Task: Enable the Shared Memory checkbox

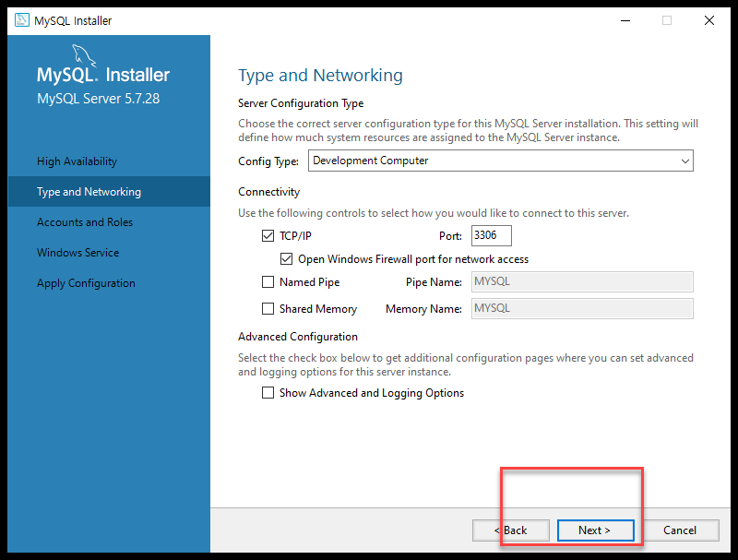Action: [x=268, y=309]
